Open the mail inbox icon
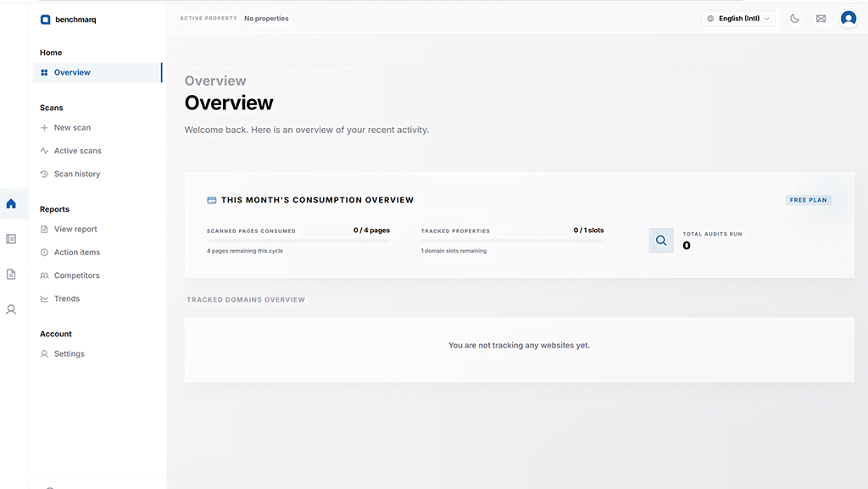This screenshot has height=489, width=868. [x=821, y=19]
